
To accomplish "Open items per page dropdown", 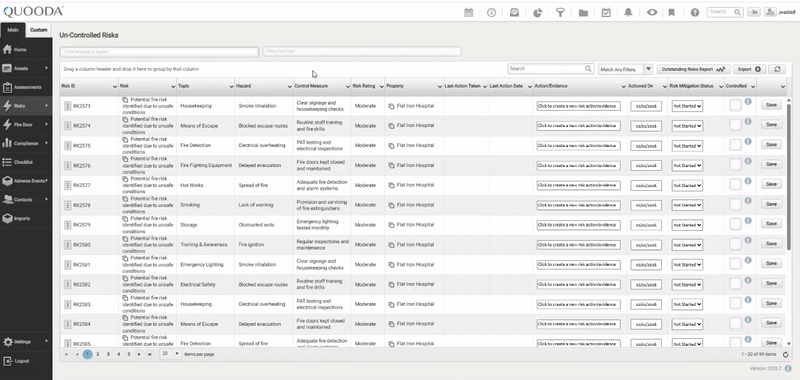I will [x=170, y=353].
